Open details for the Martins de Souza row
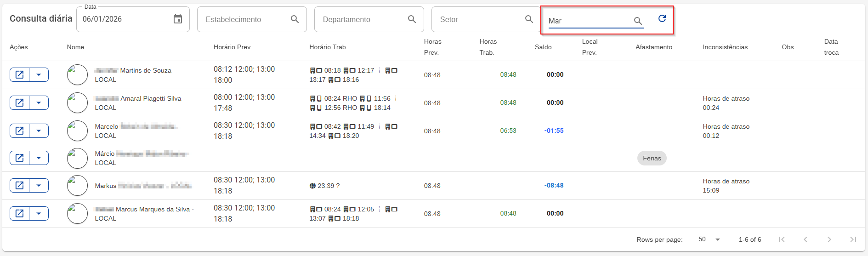Image resolution: width=868 pixels, height=256 pixels. click(x=19, y=74)
